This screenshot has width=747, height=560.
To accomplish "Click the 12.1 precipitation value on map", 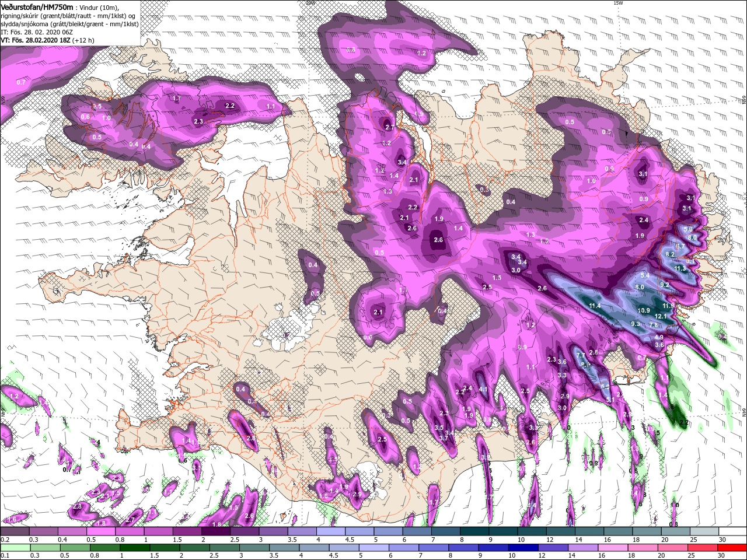I will (661, 316).
